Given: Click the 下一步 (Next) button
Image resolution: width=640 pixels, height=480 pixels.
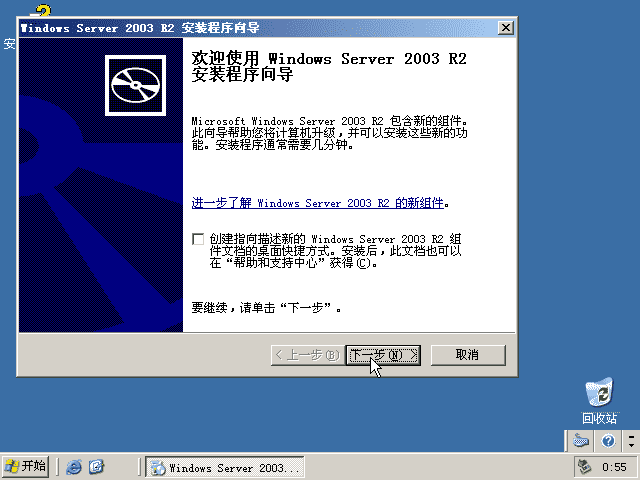Looking at the screenshot, I should [383, 355].
